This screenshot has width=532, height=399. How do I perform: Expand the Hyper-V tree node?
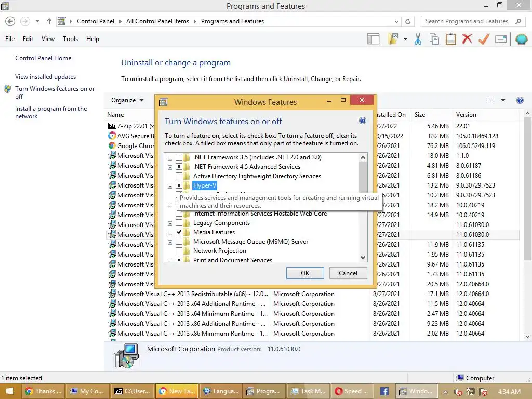170,186
